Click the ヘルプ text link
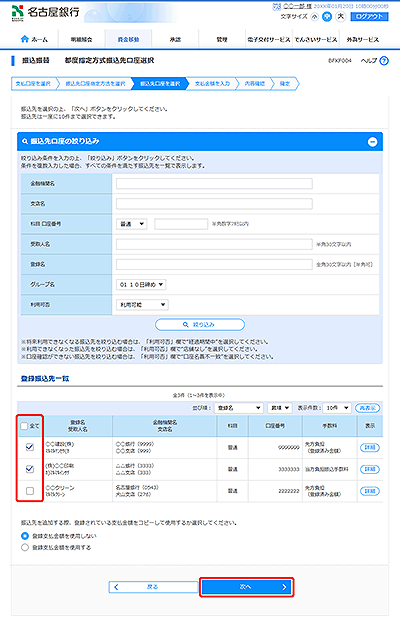 pyautogui.click(x=369, y=61)
